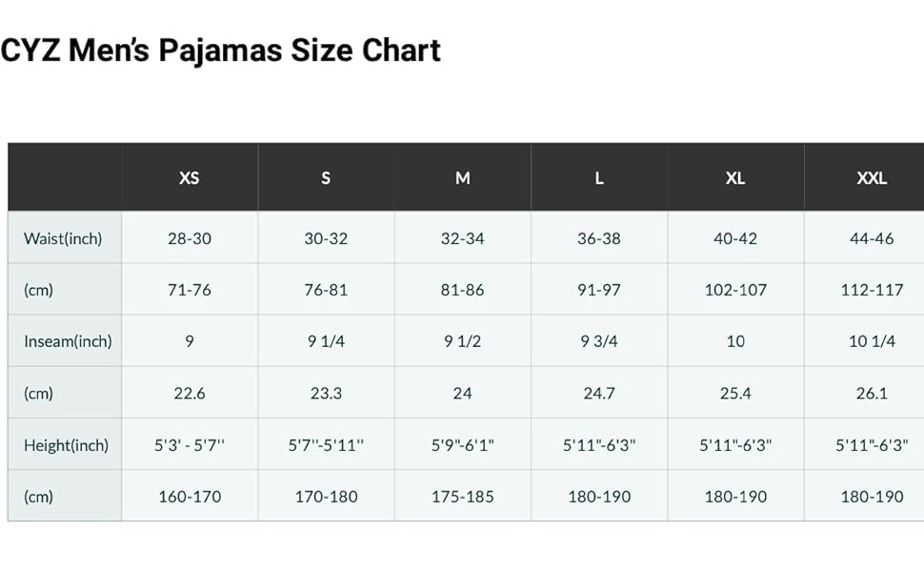Screen dimensions: 924x572
Task: Click the Height(inch) row label
Action: click(66, 445)
